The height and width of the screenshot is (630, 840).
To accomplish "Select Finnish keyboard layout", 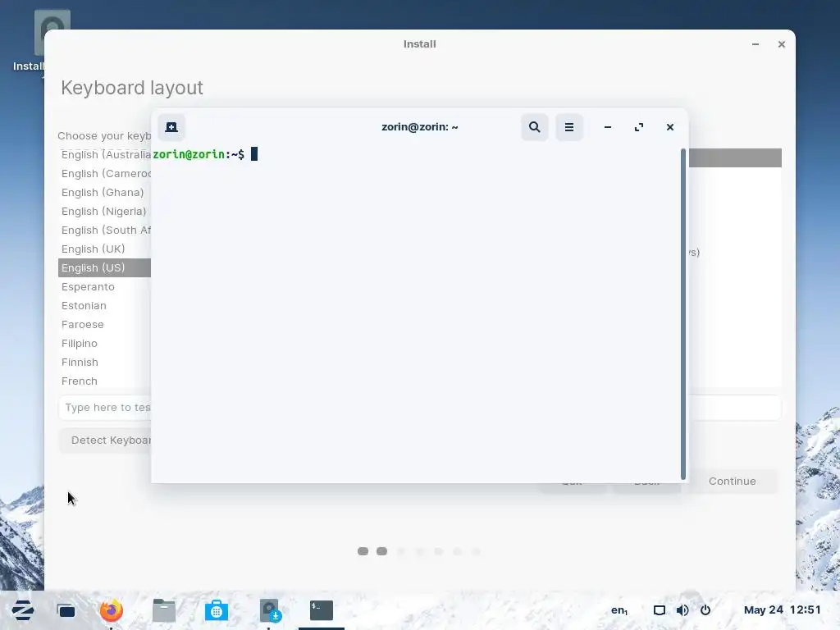I will pos(104,362).
